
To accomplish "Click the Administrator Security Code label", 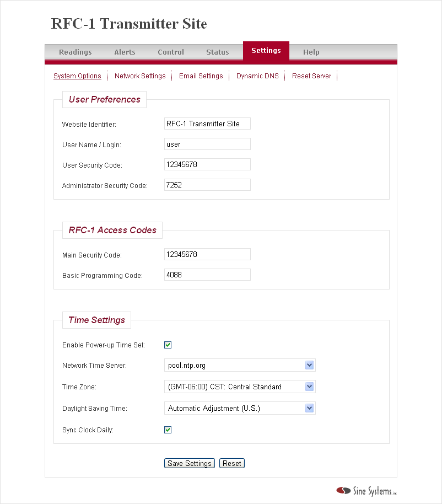I will 105,186.
